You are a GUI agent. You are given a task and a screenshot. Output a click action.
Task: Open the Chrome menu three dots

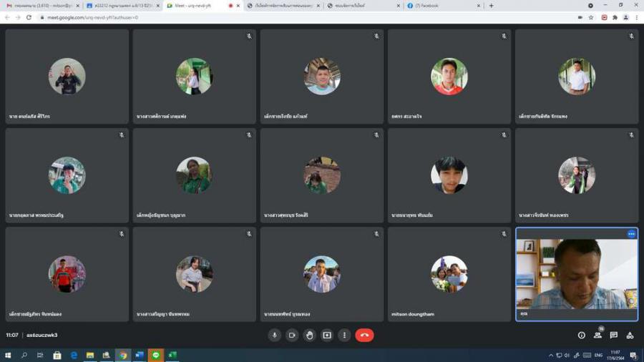coord(637,17)
